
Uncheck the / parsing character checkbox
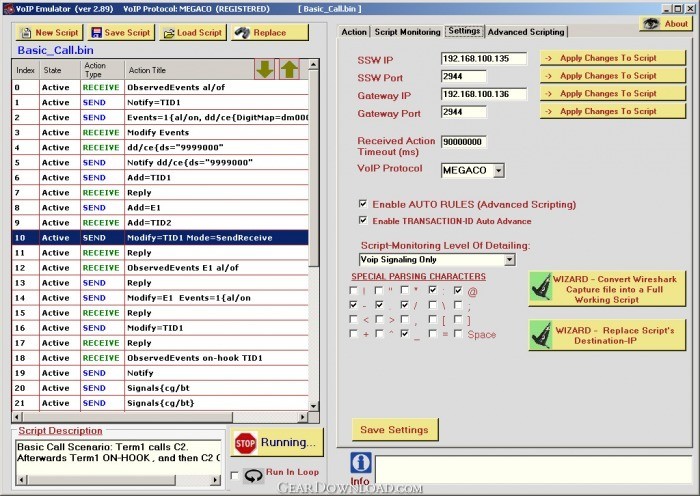pos(404,304)
